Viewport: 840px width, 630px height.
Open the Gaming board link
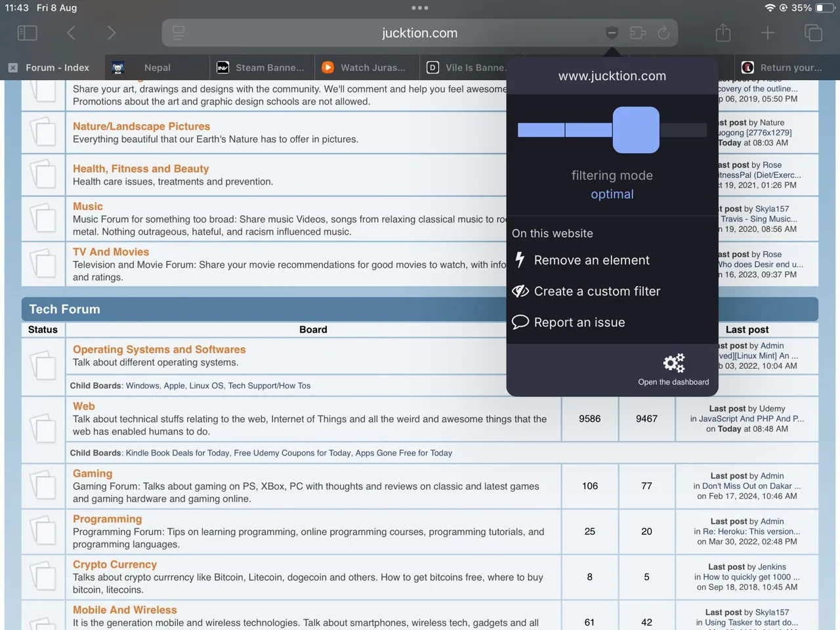(93, 473)
